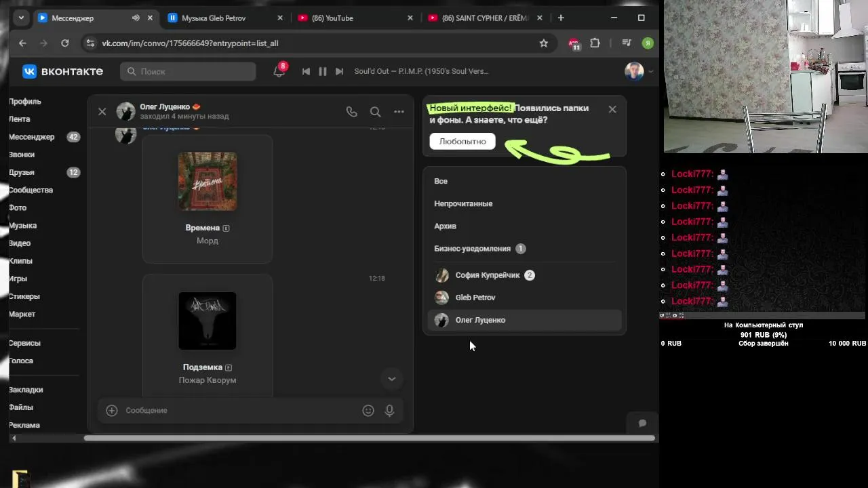Screen dimensions: 868x488
Task: Click the VK logo home icon
Action: click(29, 71)
